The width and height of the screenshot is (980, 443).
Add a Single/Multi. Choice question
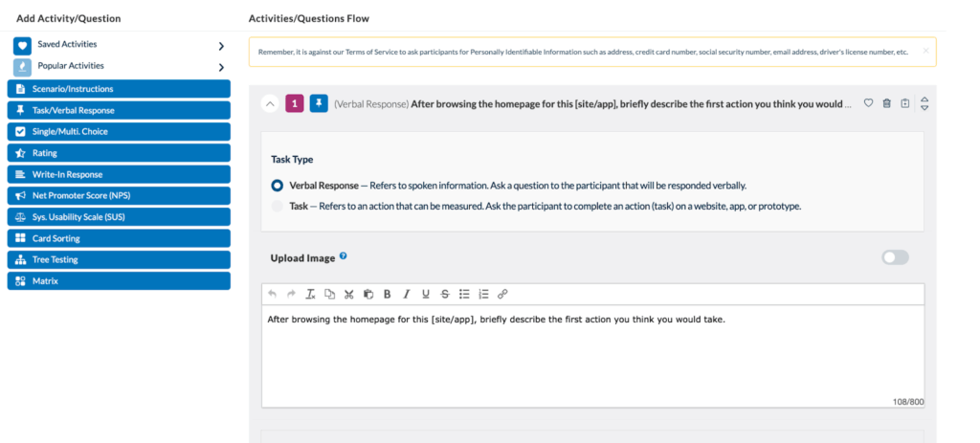tap(119, 131)
